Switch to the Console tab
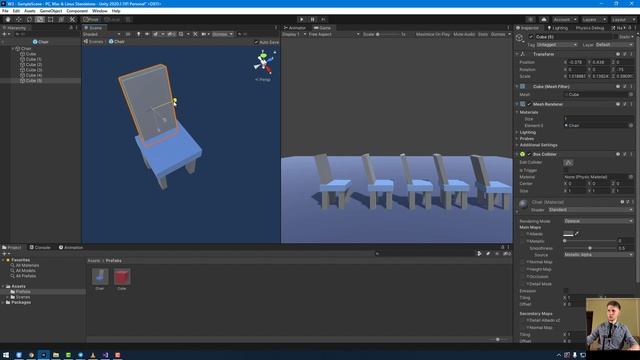The width and height of the screenshot is (640, 360). [x=40, y=247]
